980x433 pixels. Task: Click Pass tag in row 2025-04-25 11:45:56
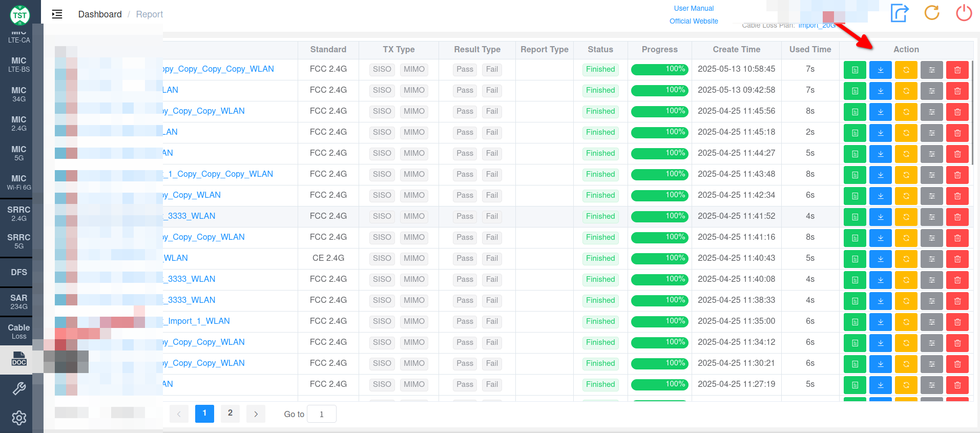click(x=465, y=111)
